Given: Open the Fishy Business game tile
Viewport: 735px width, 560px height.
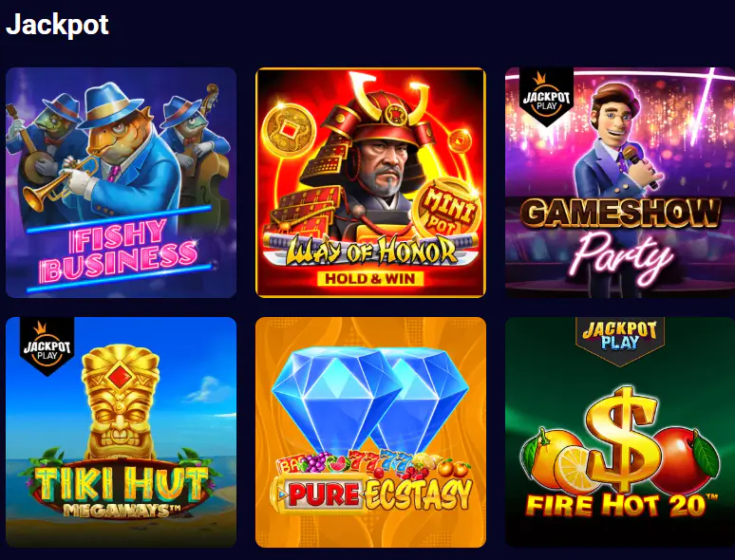Looking at the screenshot, I should point(121,182).
